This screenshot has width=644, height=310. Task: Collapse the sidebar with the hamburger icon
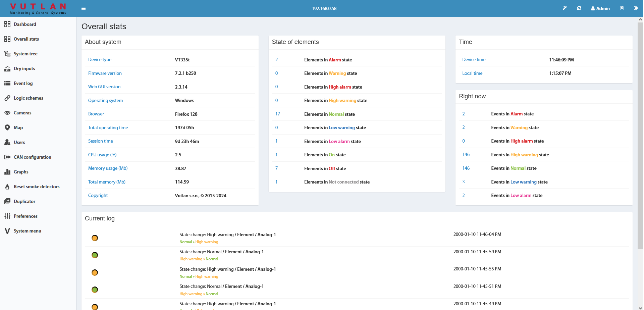(84, 8)
